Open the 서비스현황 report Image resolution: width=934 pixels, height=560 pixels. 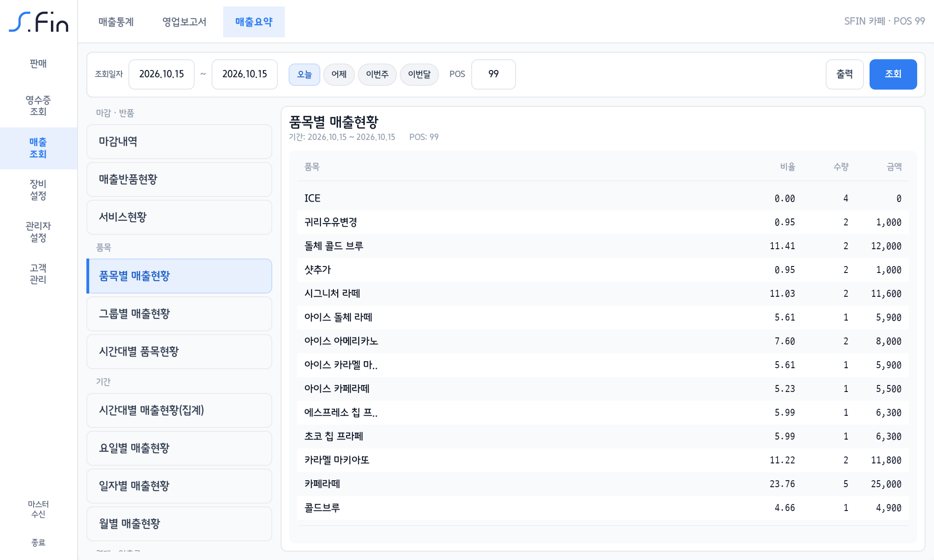pyautogui.click(x=179, y=217)
